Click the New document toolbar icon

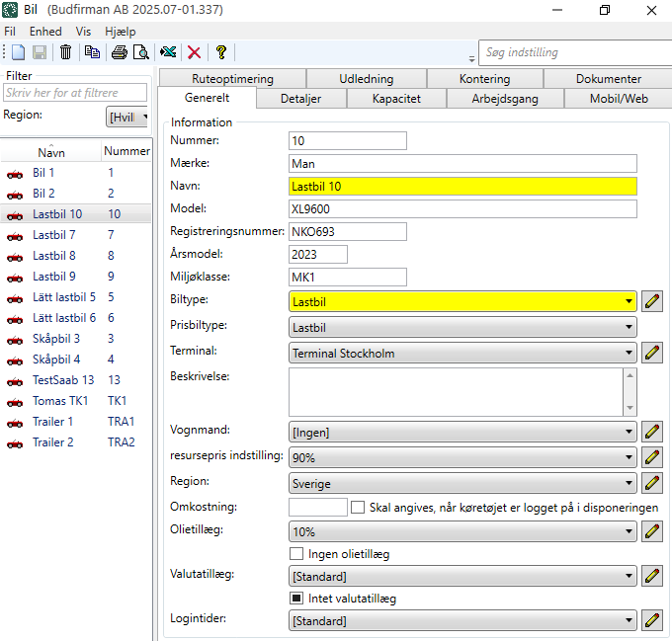pos(18,52)
